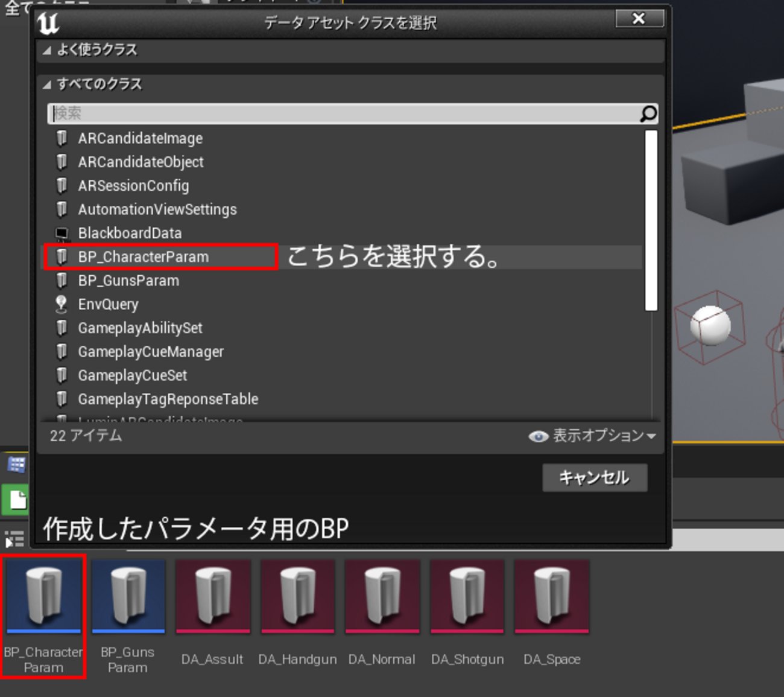Click inside the 検索 search field

point(241,113)
